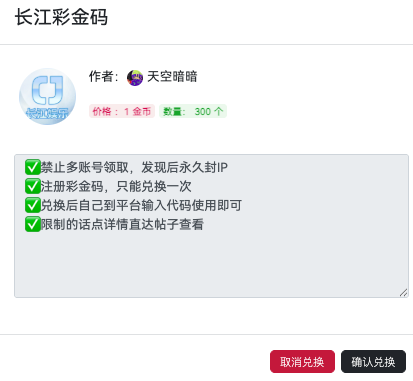The image size is (413, 381).
Task: Click the green checkmark before 禁止多账号领取
Action: (x=33, y=167)
